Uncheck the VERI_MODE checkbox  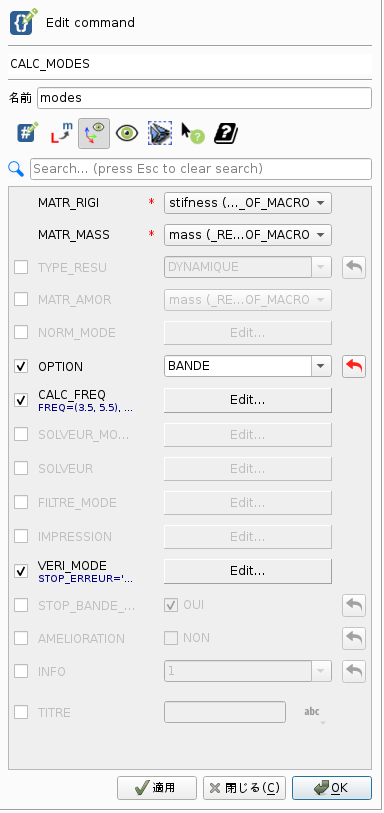[21, 571]
